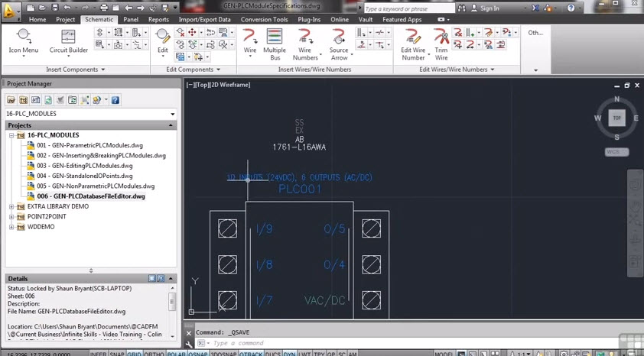Toggle DYN input in status bar

[x=290, y=354]
